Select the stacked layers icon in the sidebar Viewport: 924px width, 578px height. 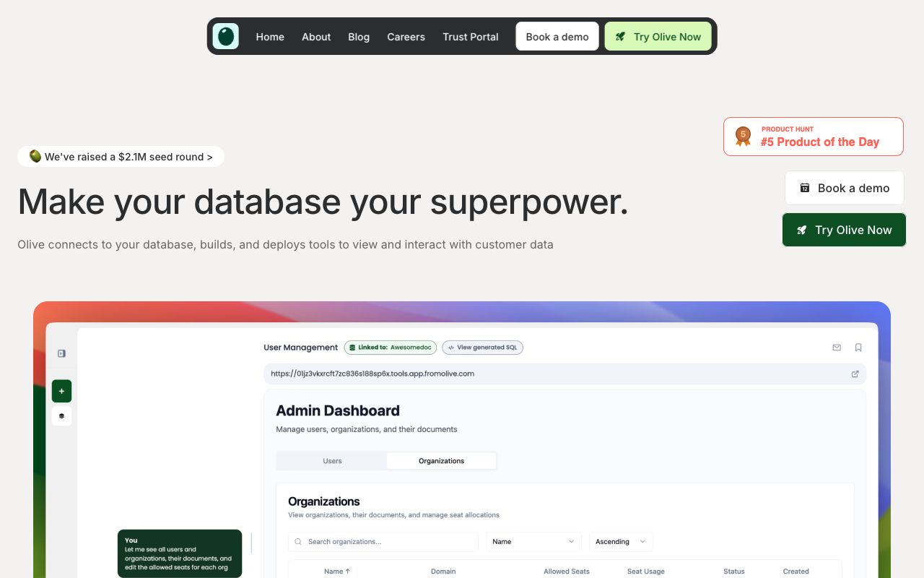[x=61, y=415]
